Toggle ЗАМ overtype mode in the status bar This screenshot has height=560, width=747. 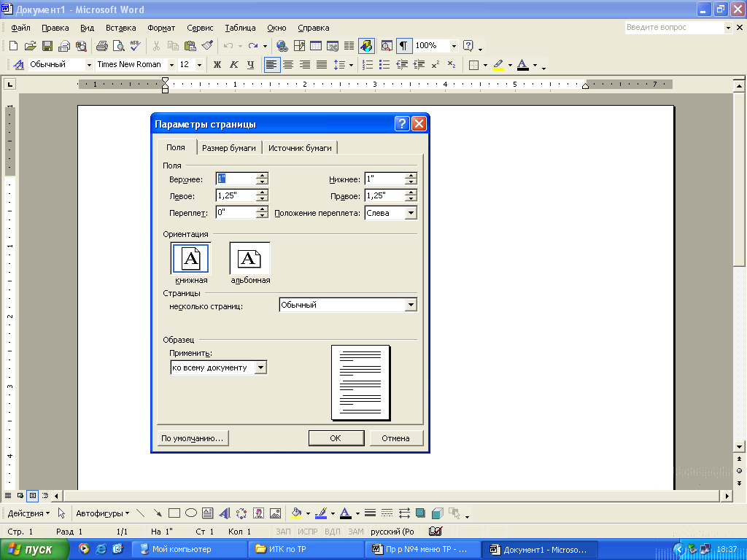356,532
